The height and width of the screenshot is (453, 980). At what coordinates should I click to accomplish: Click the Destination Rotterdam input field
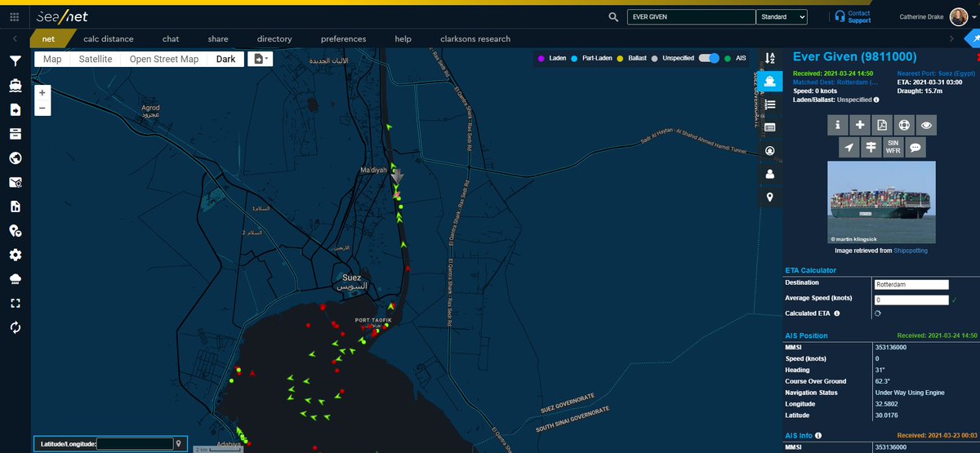click(911, 285)
